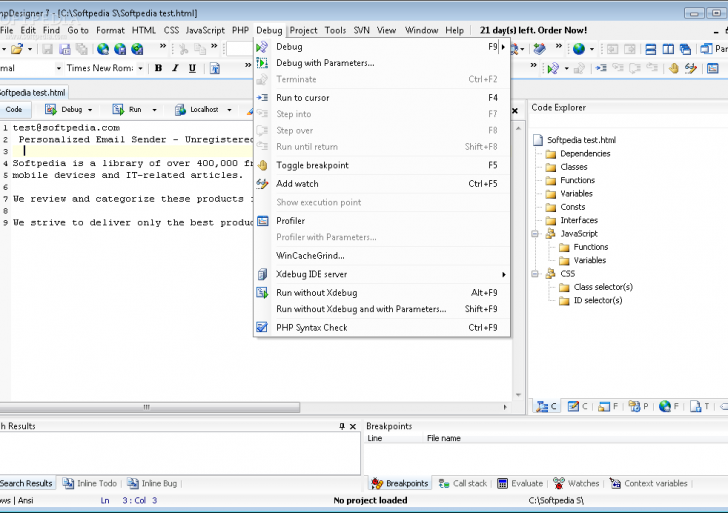Select Functions folder under Softpedia test.html

[577, 180]
